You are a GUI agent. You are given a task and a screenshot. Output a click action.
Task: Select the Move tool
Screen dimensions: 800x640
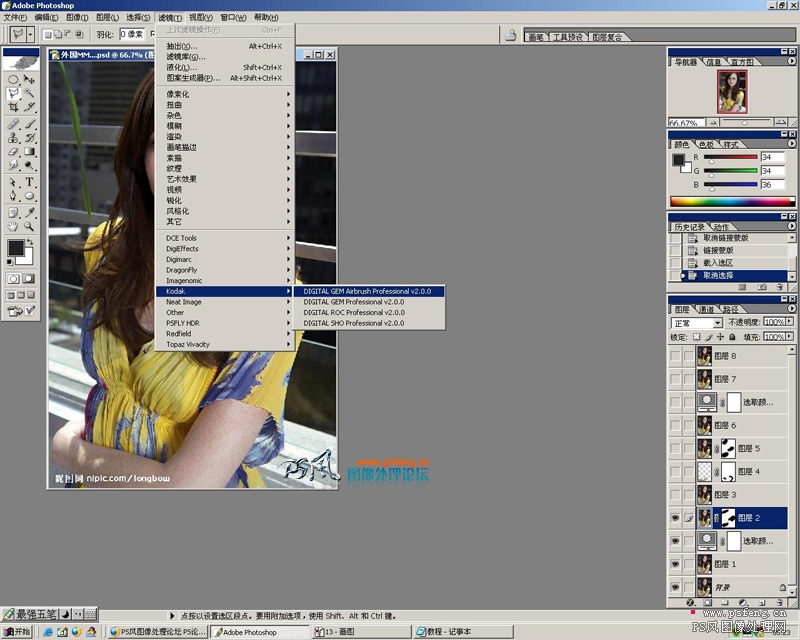click(x=29, y=80)
